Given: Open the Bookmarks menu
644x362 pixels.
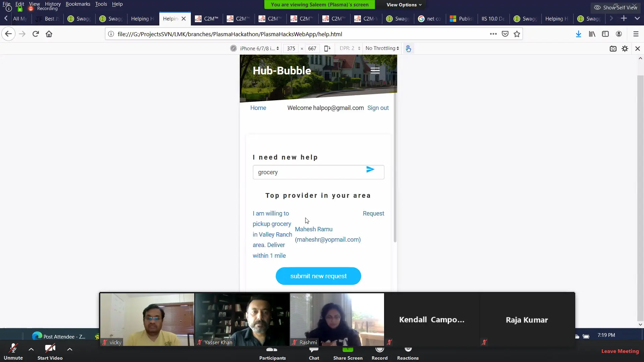Looking at the screenshot, I should (x=78, y=4).
